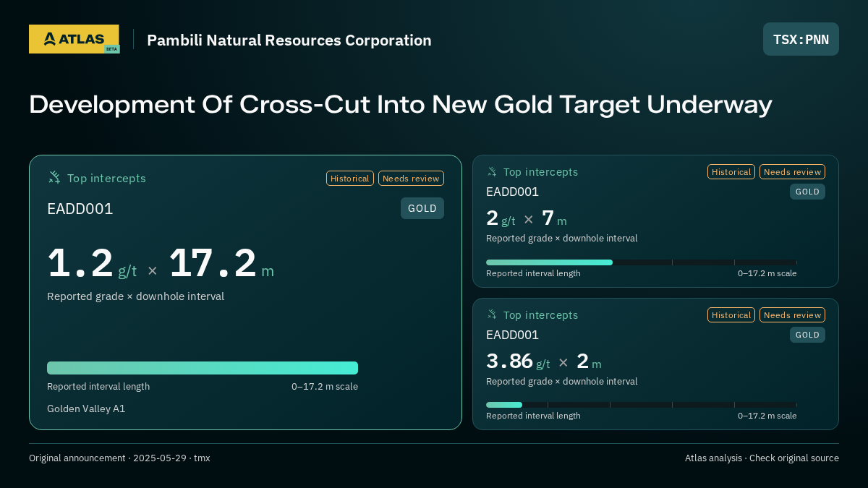Viewport: 868px width, 488px height.
Task: Click the GOLD badge in the 1.2 g/t card
Action: pyautogui.click(x=422, y=208)
